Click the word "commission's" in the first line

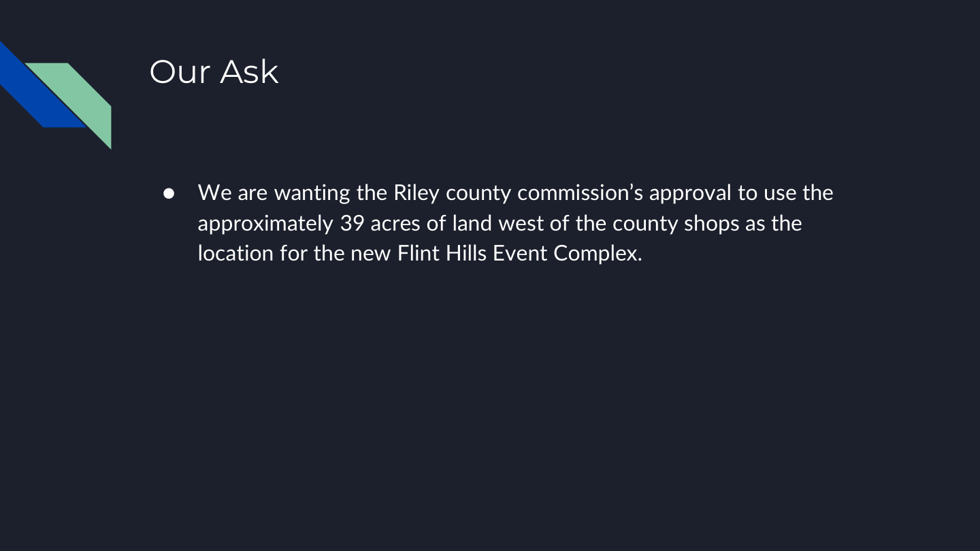tap(581, 193)
